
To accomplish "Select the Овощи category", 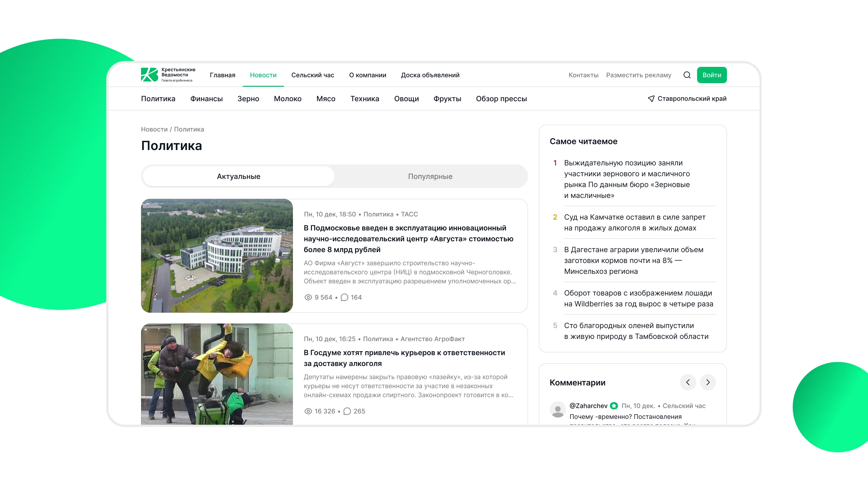I will [x=406, y=99].
